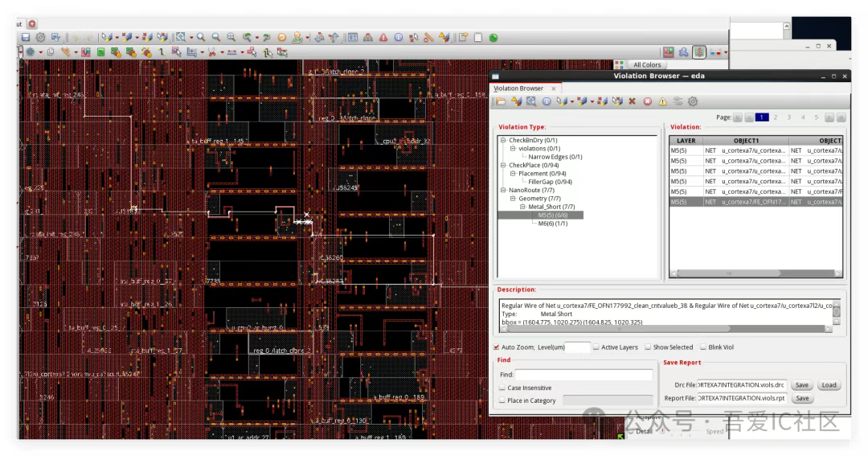The image size is (868, 456).
Task: Collapse the Metal_Short (7/7) tree node
Action: (x=522, y=207)
